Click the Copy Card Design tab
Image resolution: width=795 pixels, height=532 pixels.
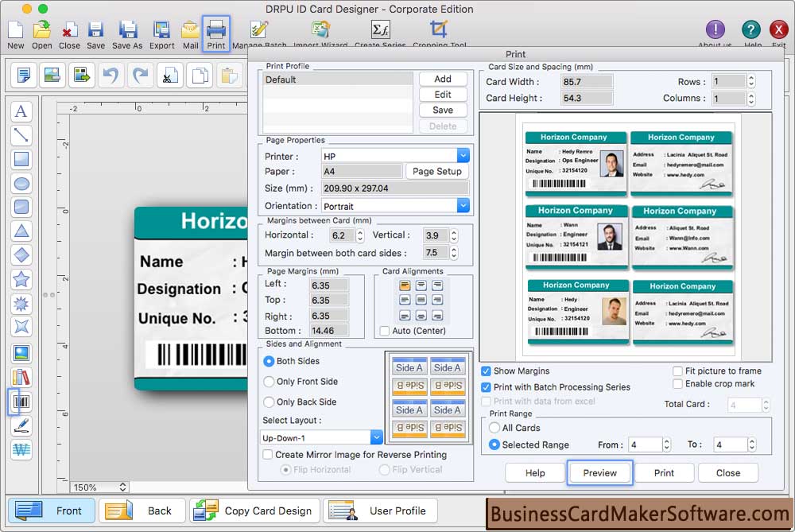click(254, 511)
